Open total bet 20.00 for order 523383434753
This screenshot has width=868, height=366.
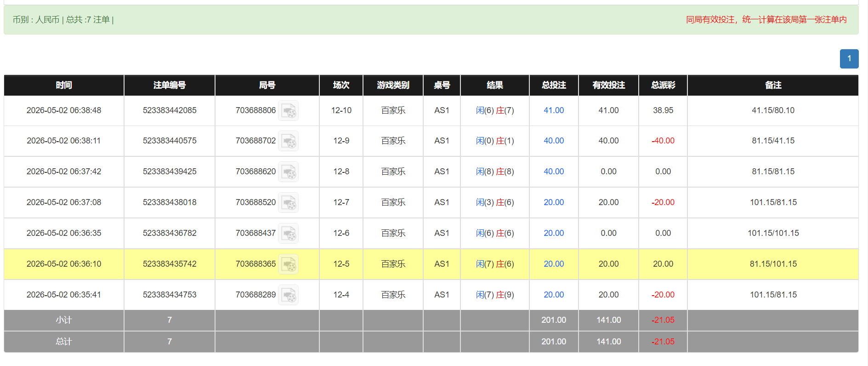pos(554,295)
